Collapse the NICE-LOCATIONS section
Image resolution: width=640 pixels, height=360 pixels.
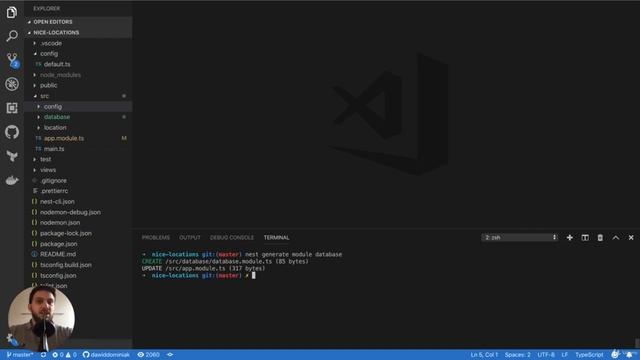(78, 32)
